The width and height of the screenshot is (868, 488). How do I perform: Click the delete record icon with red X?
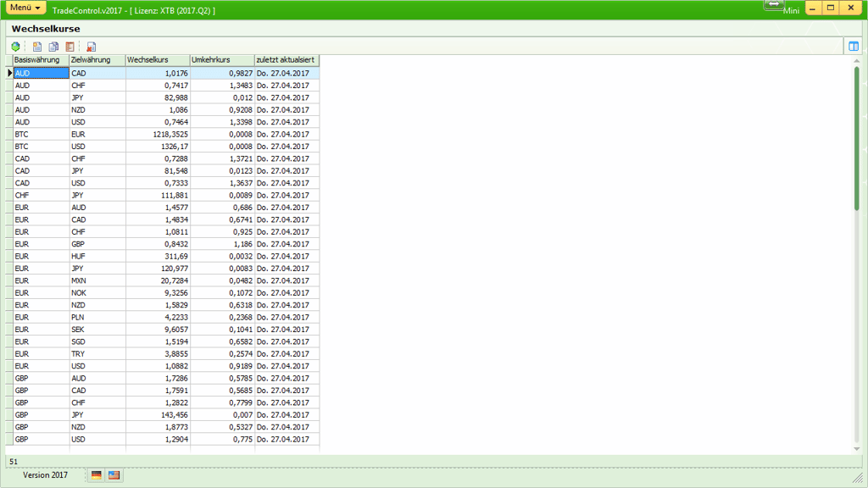pyautogui.click(x=92, y=47)
